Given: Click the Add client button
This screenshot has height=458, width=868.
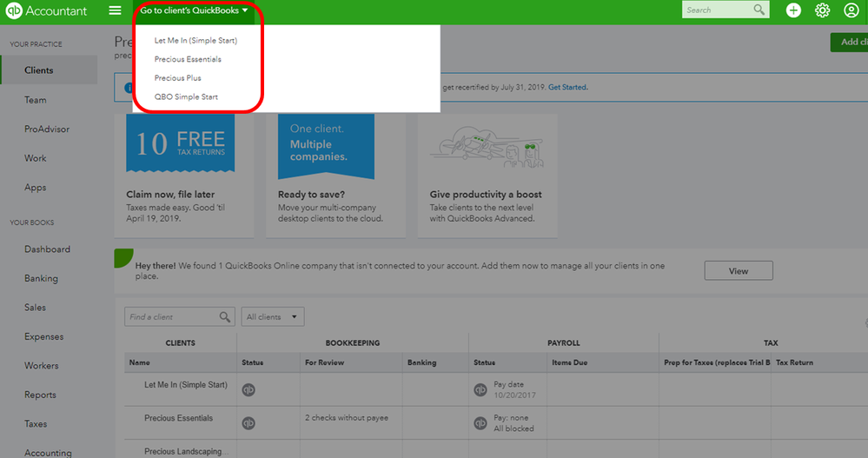Looking at the screenshot, I should (849, 42).
